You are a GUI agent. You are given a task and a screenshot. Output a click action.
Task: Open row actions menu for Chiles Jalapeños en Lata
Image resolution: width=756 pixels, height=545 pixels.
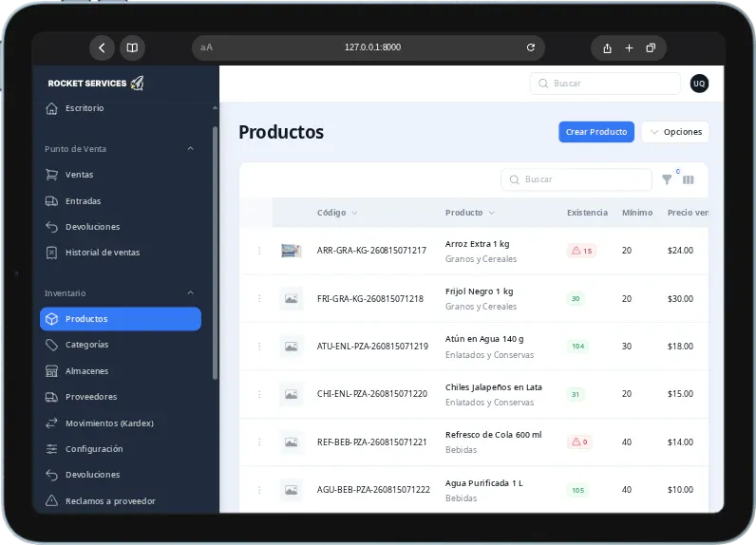259,394
